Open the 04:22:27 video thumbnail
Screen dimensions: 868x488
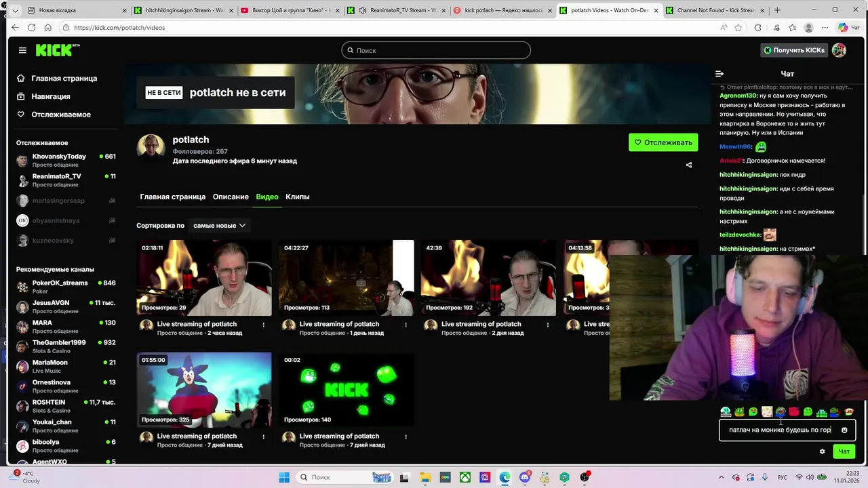pyautogui.click(x=347, y=278)
